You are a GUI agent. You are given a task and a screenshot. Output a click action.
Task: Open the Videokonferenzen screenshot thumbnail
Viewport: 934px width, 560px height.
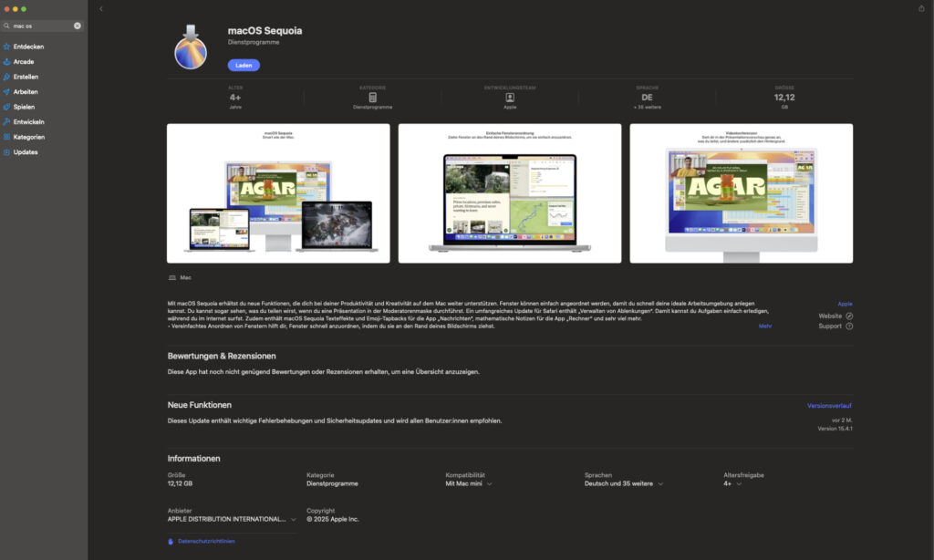click(x=741, y=193)
